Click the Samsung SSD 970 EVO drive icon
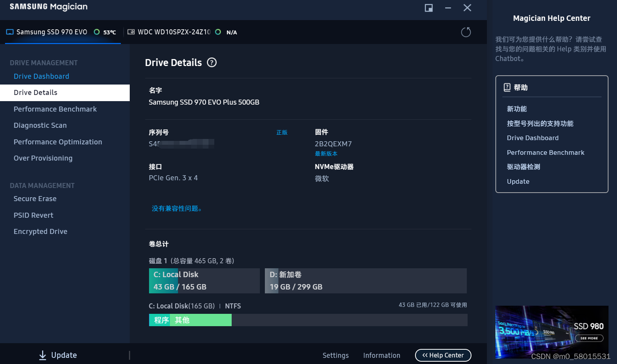 (10, 32)
